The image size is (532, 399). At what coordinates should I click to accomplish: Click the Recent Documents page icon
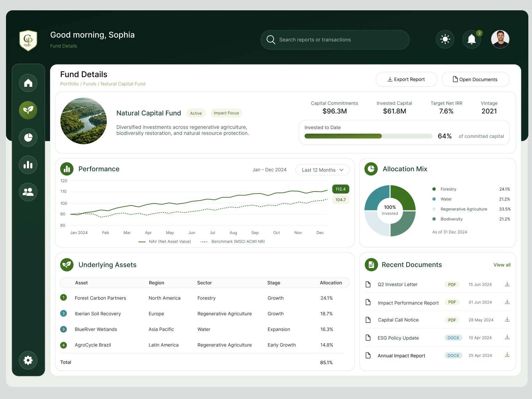(371, 265)
